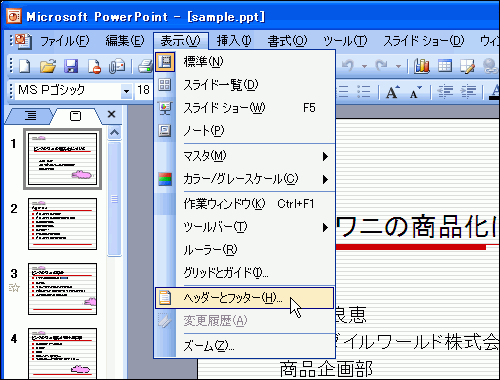This screenshot has width=500, height=380.
Task: Open the Zoom (ズーム) menu entry
Action: [x=245, y=346]
